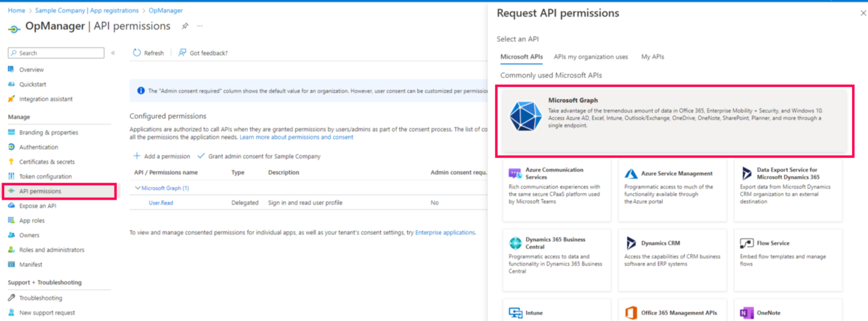Image resolution: width=868 pixels, height=321 pixels.
Task: Collapse the left sidebar menu chevron
Action: pyautogui.click(x=113, y=53)
